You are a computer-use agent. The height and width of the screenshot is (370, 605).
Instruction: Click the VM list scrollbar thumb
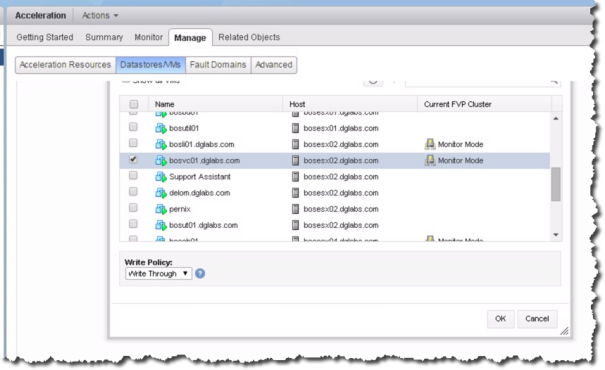pyautogui.click(x=556, y=184)
